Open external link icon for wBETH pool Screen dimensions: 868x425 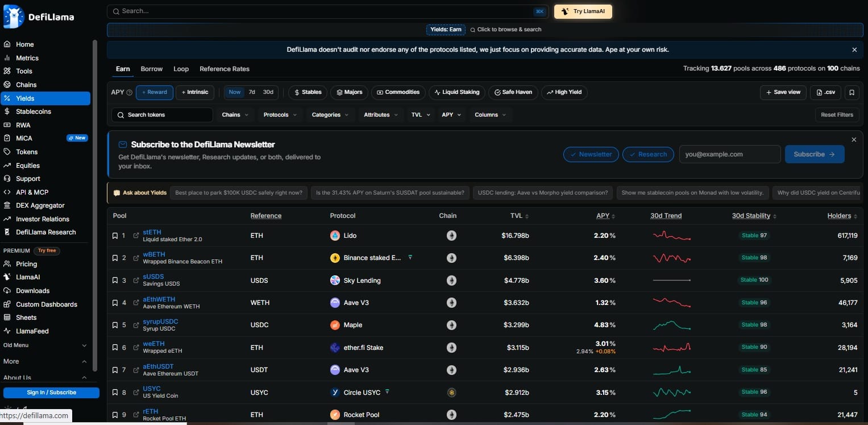(136, 258)
